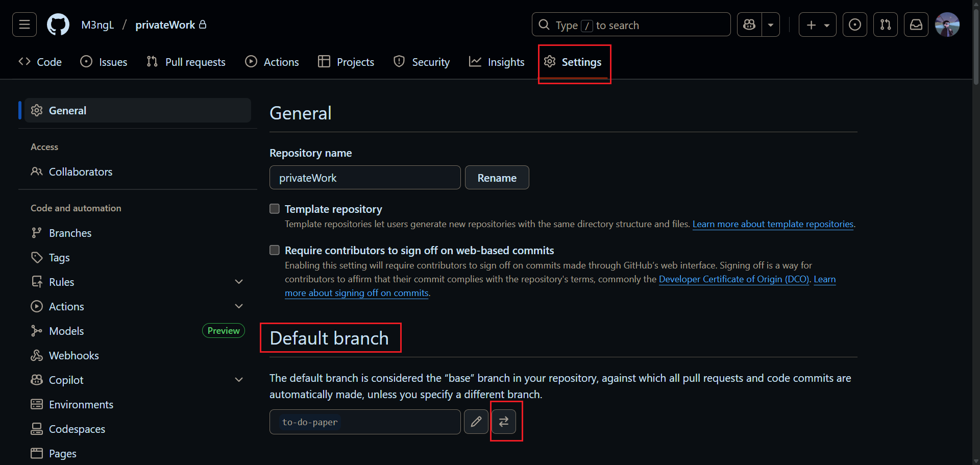Open the hamburger navigation menu

tap(24, 25)
